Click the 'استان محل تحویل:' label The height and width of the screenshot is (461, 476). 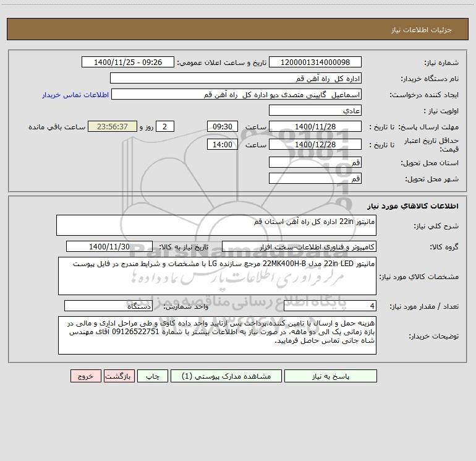tap(430, 163)
